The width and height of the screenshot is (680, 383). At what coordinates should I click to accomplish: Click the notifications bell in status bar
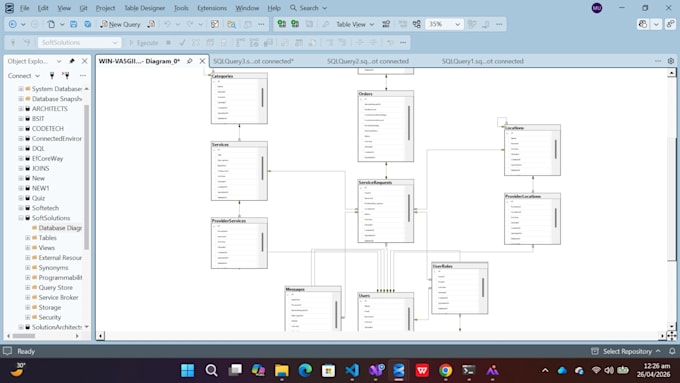pos(672,351)
